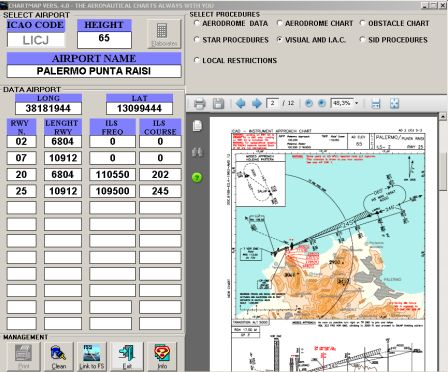Click the PDF page number box
Viewport: 448px width, 372px height.
[x=273, y=103]
